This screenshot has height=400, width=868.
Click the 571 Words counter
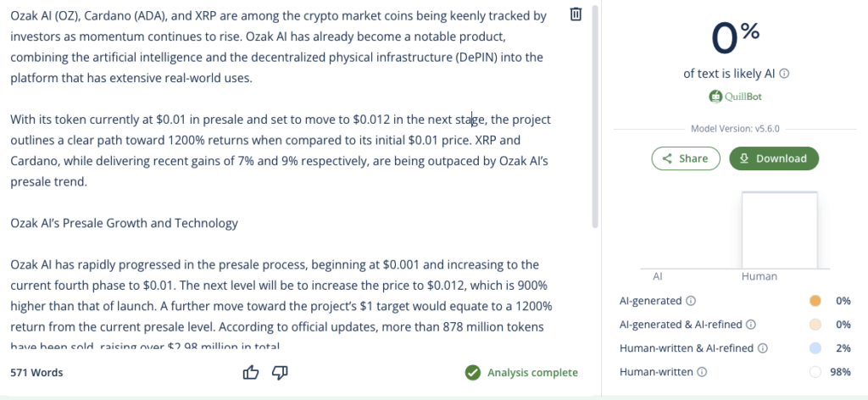click(x=36, y=373)
